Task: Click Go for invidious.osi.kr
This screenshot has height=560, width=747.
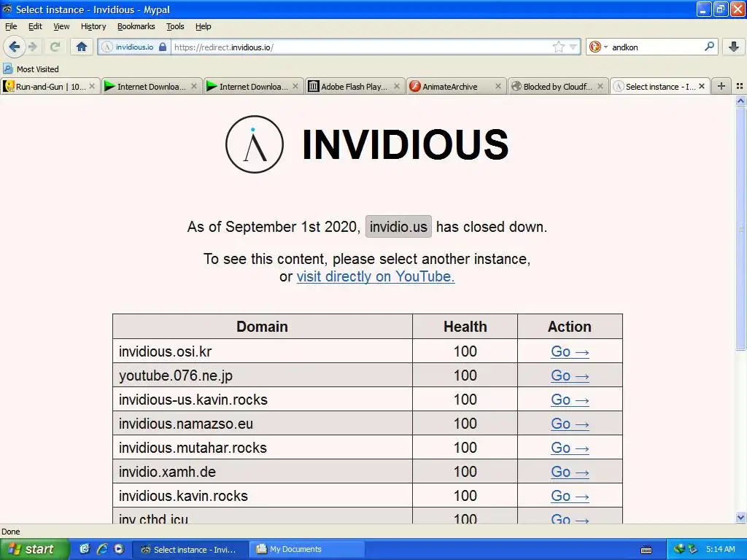Action: [x=570, y=351]
